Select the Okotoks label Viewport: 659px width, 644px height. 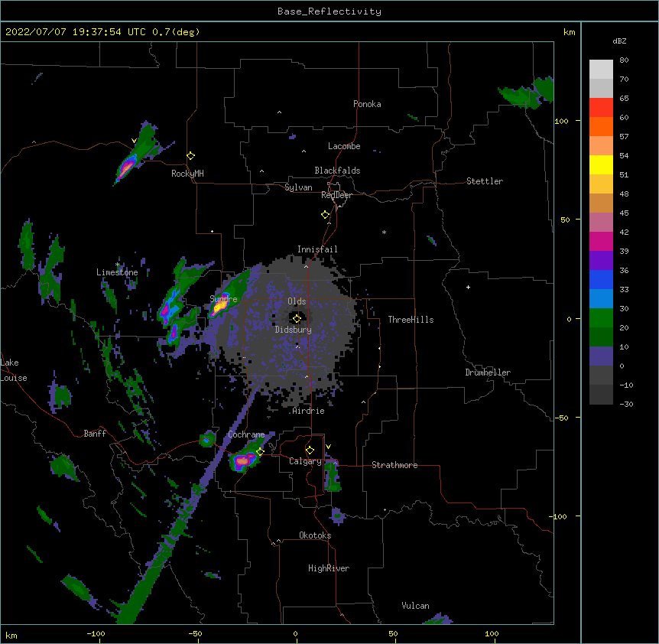(315, 535)
